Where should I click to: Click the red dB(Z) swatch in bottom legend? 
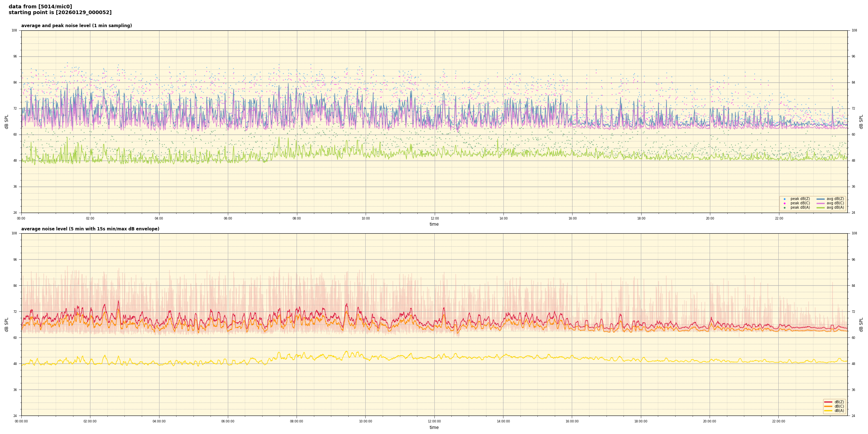point(828,402)
